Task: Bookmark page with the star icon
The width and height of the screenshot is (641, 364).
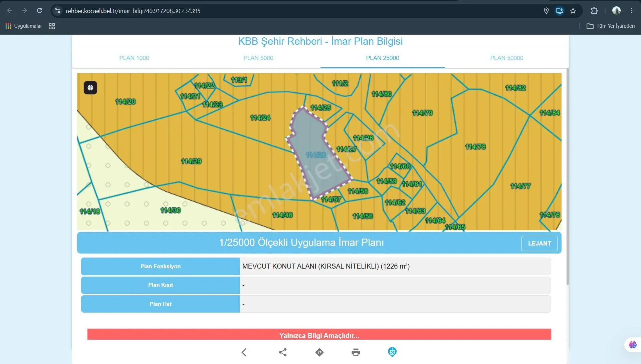Action: [x=573, y=11]
